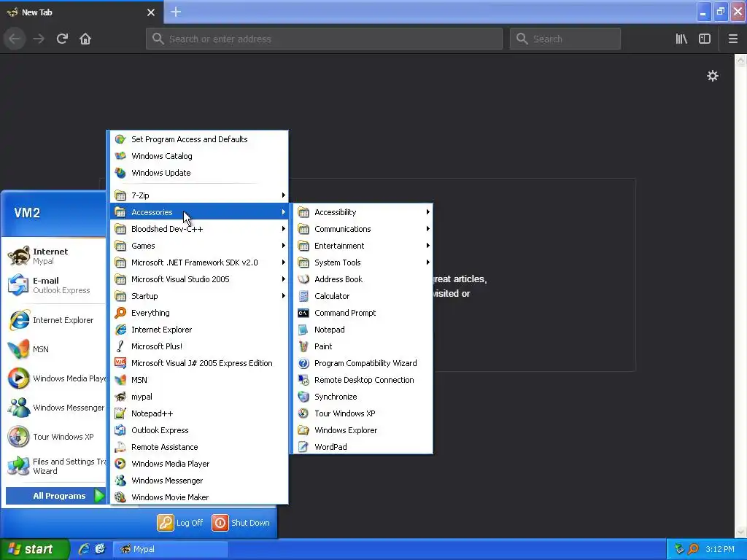The image size is (747, 560).
Task: Launch Windows Update
Action: pos(199,173)
